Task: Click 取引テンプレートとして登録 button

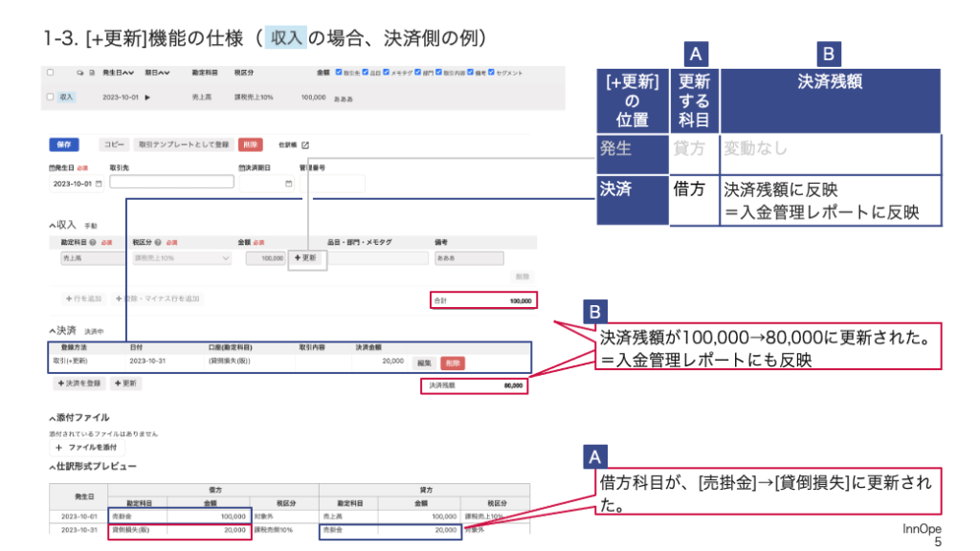Action: [x=184, y=145]
